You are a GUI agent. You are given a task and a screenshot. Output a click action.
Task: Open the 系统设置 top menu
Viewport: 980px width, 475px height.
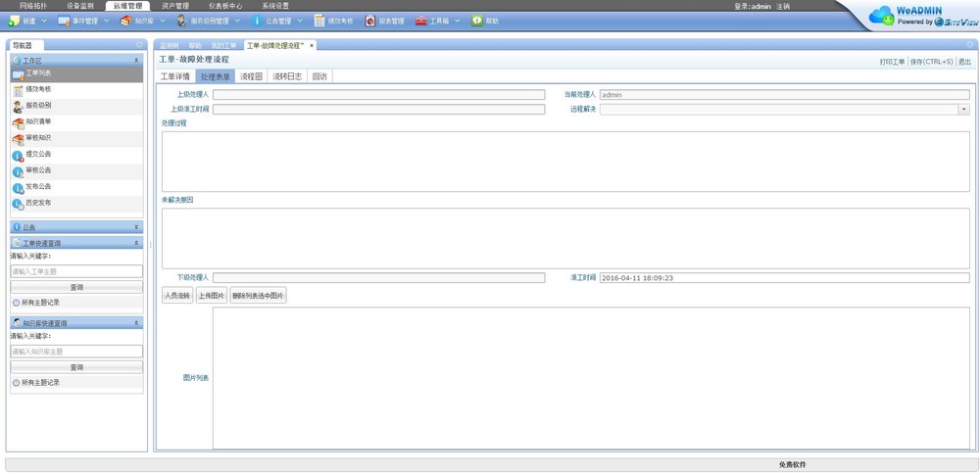coord(275,6)
